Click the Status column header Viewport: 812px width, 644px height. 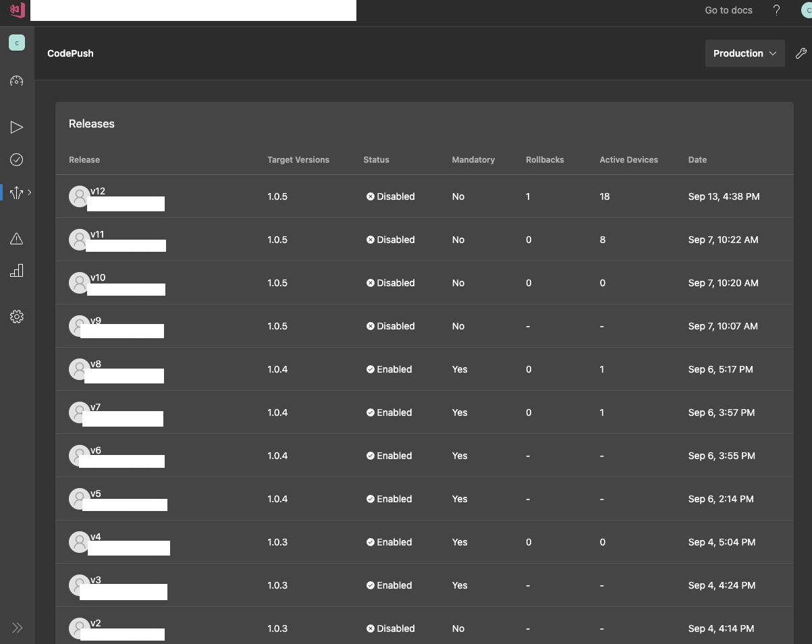(376, 160)
